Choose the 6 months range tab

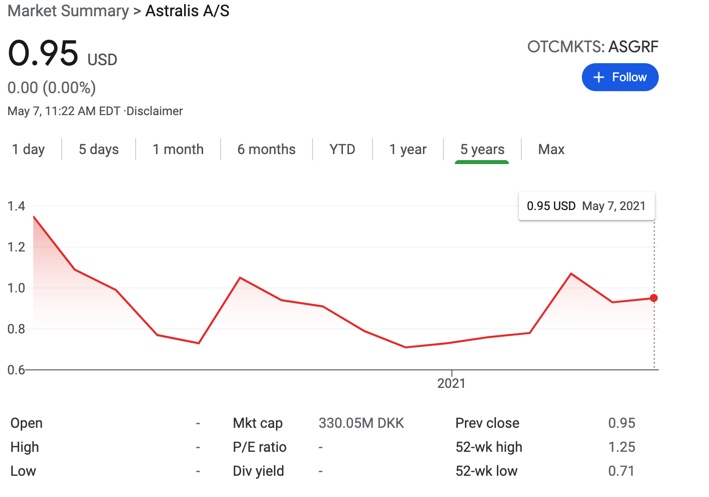pos(266,149)
